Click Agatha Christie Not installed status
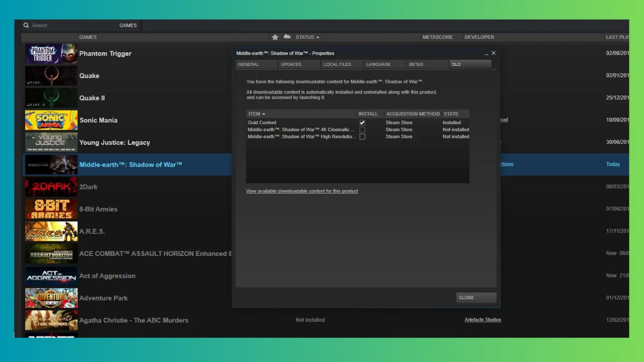Image resolution: width=644 pixels, height=362 pixels. (x=310, y=320)
